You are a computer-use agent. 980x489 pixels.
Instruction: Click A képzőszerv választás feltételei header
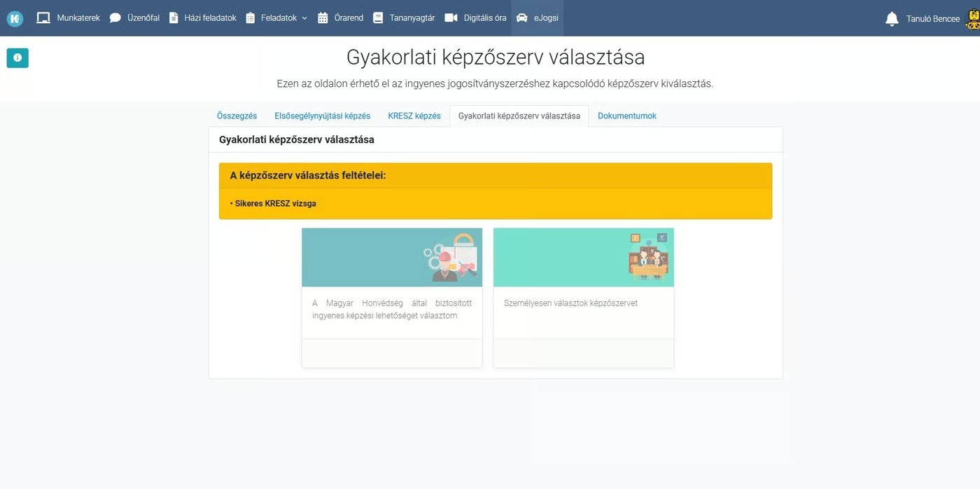click(x=308, y=175)
